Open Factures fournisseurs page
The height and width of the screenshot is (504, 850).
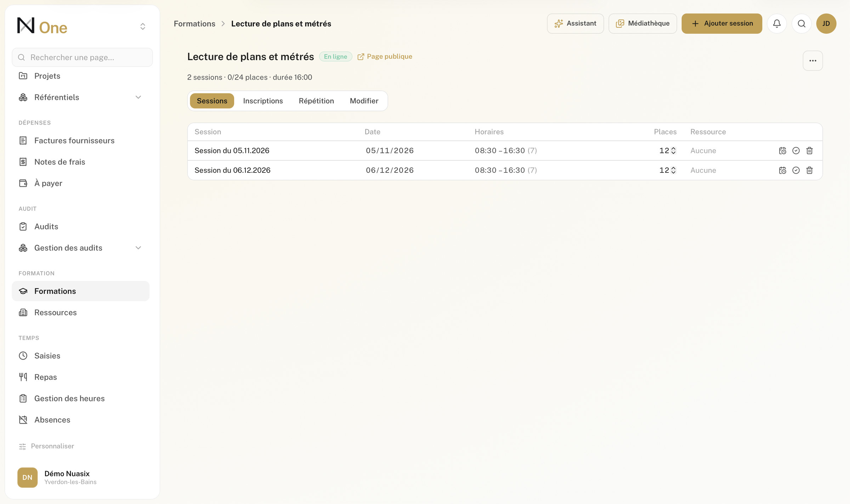[x=81, y=141]
